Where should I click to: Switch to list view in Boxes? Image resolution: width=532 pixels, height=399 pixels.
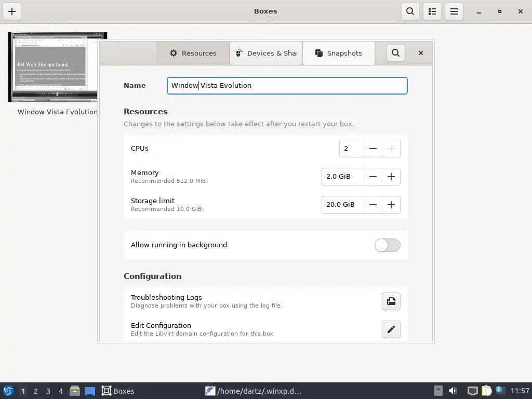pyautogui.click(x=432, y=11)
